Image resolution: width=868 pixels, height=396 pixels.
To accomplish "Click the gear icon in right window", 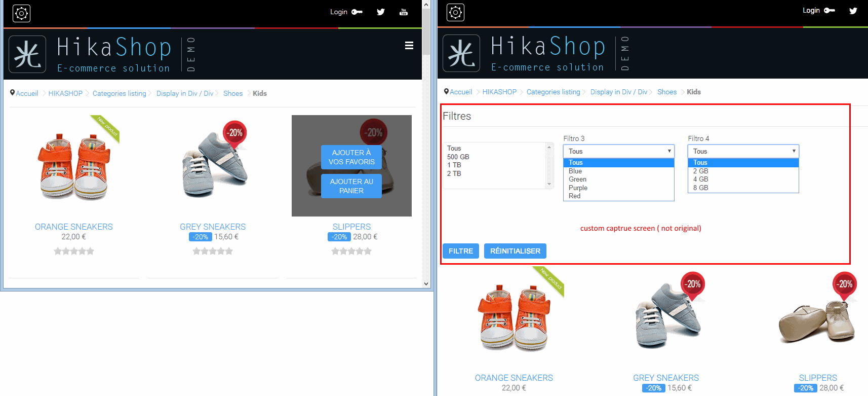I will (x=455, y=12).
